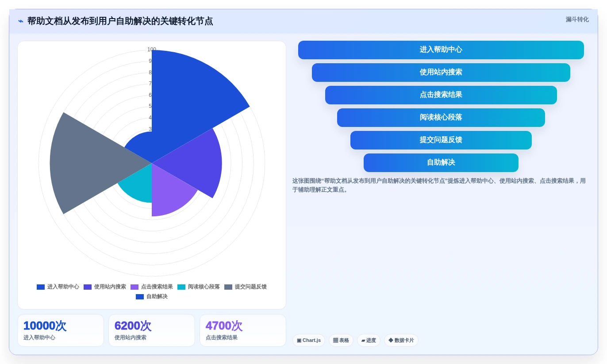
Task: Toggle 点击搜索结果 legend swatch
Action: [134, 287]
